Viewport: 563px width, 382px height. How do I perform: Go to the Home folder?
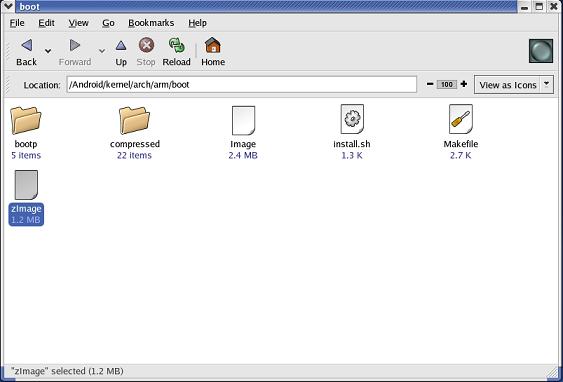213,52
